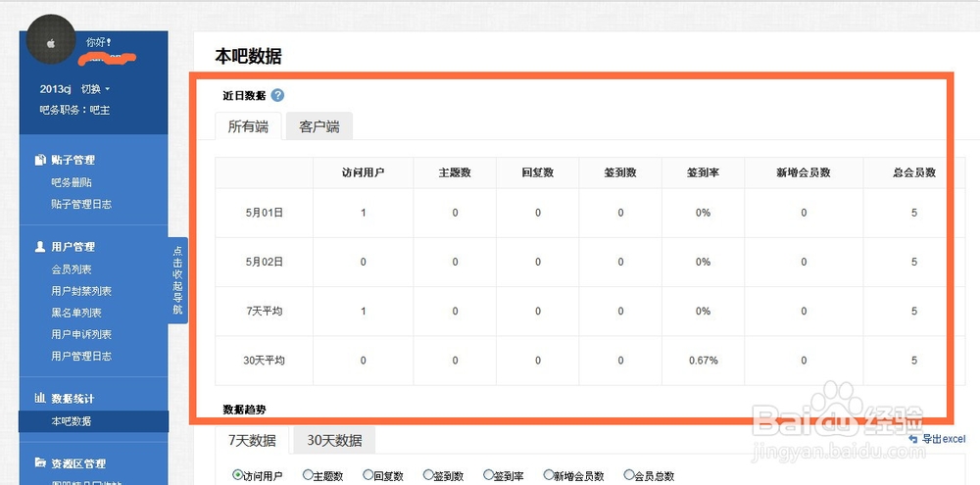Select the 主题数 radio button

[308, 475]
